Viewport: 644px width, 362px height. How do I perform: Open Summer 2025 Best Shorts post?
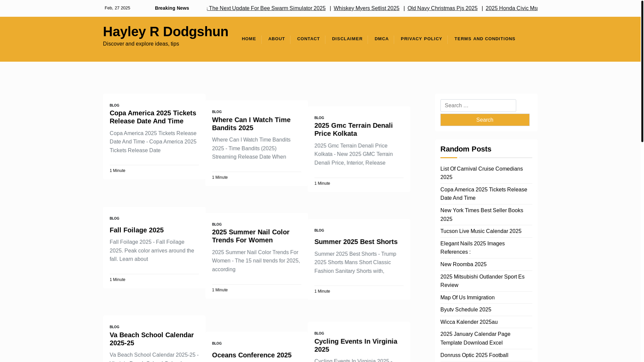pyautogui.click(x=356, y=242)
